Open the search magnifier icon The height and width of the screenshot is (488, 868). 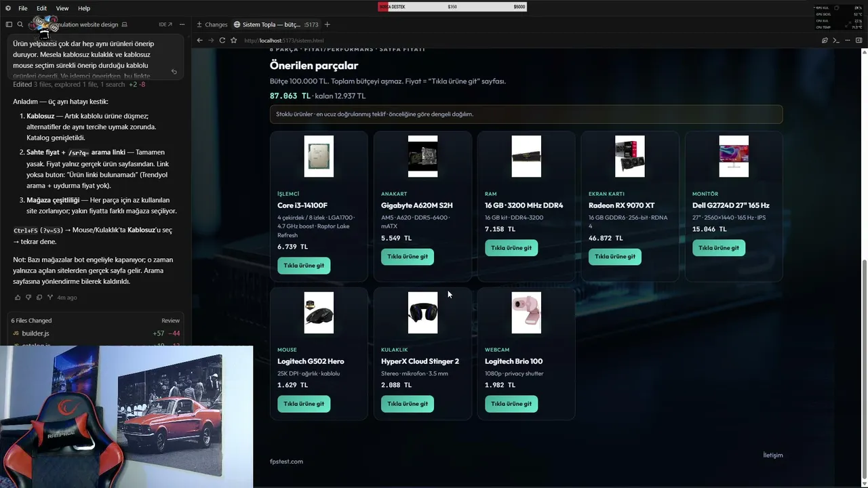[x=20, y=24]
